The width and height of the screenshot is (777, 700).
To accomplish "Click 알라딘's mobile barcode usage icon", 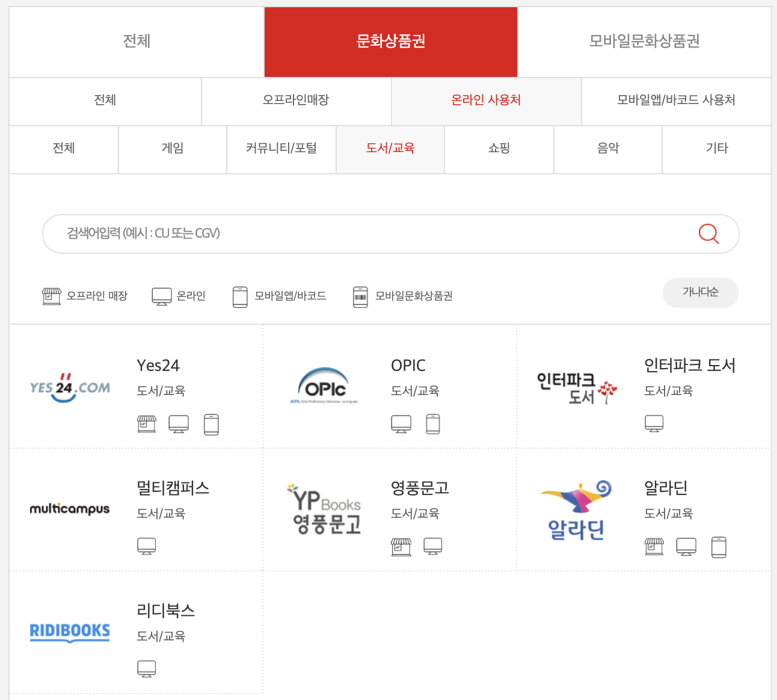I will 720,547.
